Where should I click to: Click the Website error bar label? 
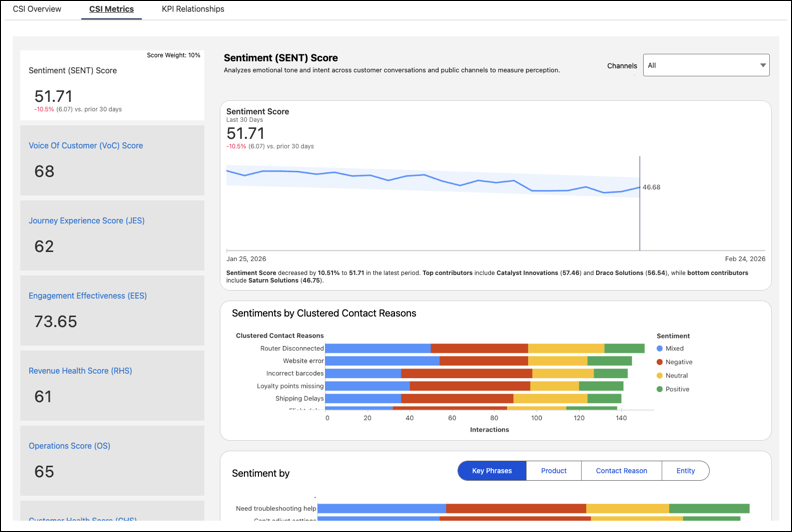click(x=303, y=361)
